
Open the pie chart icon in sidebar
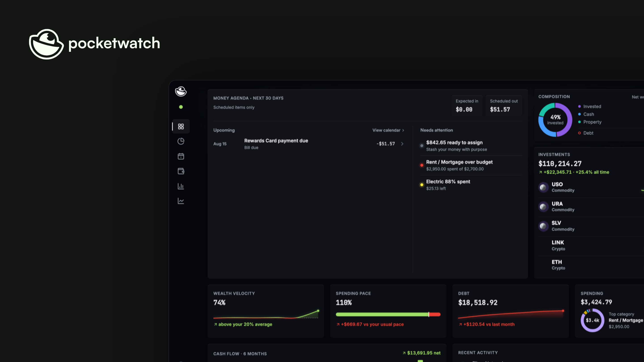click(x=181, y=141)
